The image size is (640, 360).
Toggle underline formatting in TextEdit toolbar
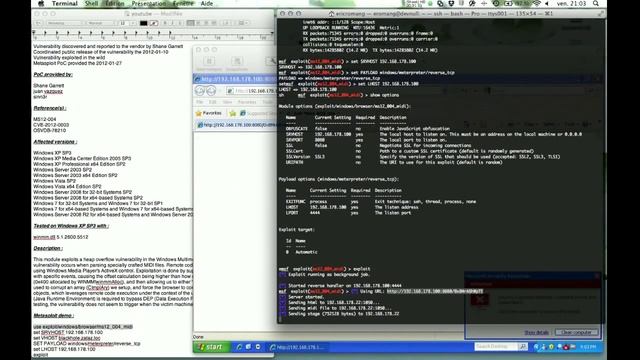(x=180, y=23)
